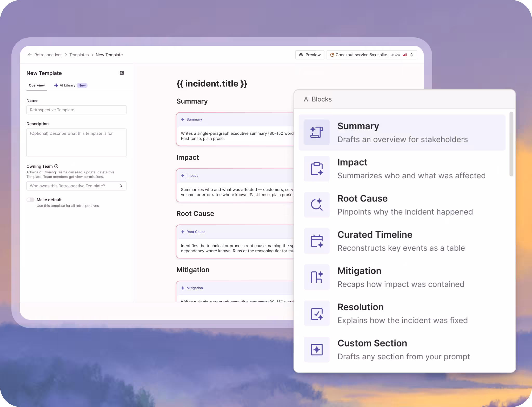Click the Curated Timeline calendar icon

tap(317, 241)
